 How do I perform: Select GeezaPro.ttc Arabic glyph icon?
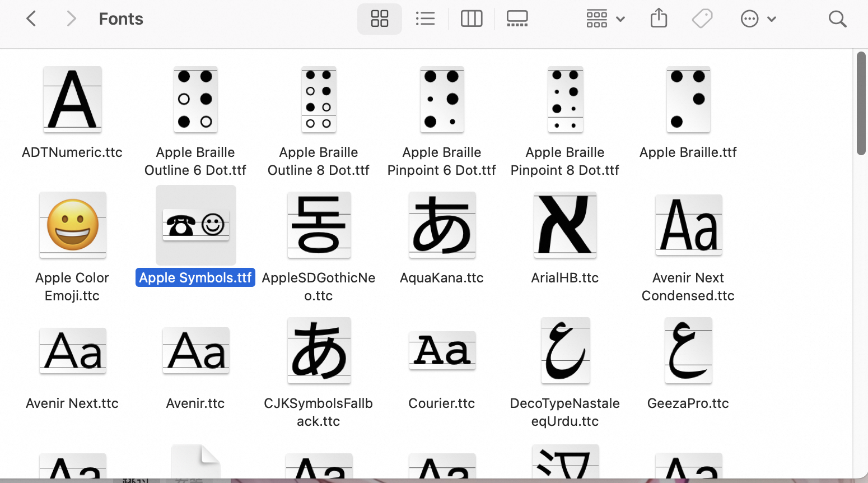(x=688, y=351)
